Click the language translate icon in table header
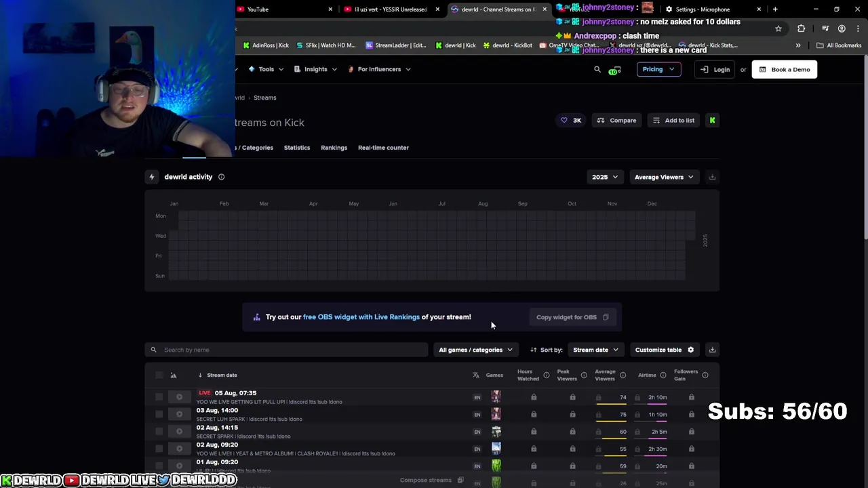Viewport: 868px width, 488px height. tap(476, 375)
